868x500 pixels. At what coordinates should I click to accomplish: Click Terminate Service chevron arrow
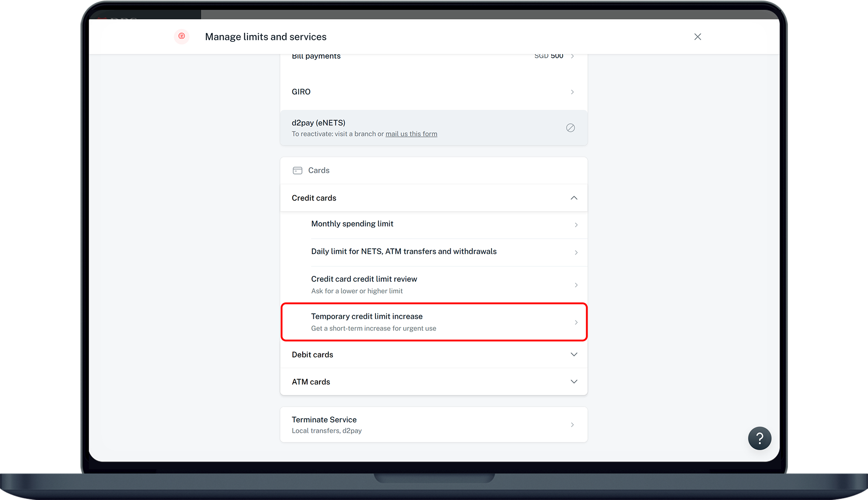point(572,425)
